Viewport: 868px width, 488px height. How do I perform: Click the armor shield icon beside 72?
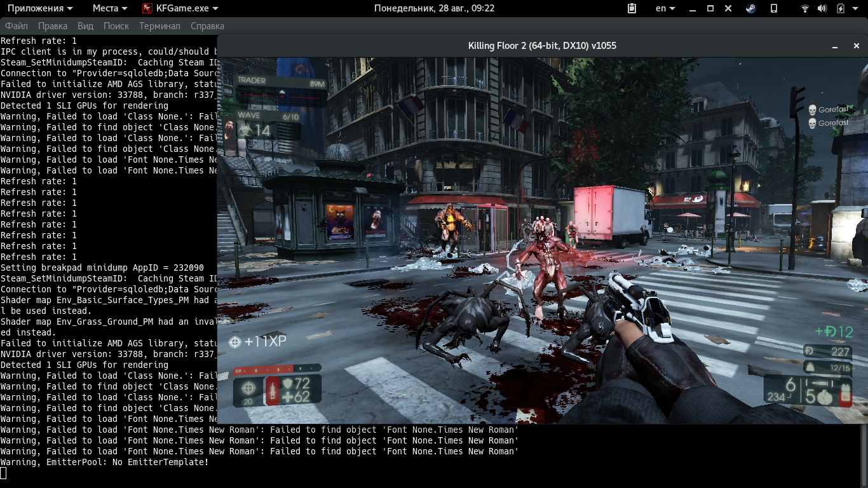pyautogui.click(x=288, y=383)
